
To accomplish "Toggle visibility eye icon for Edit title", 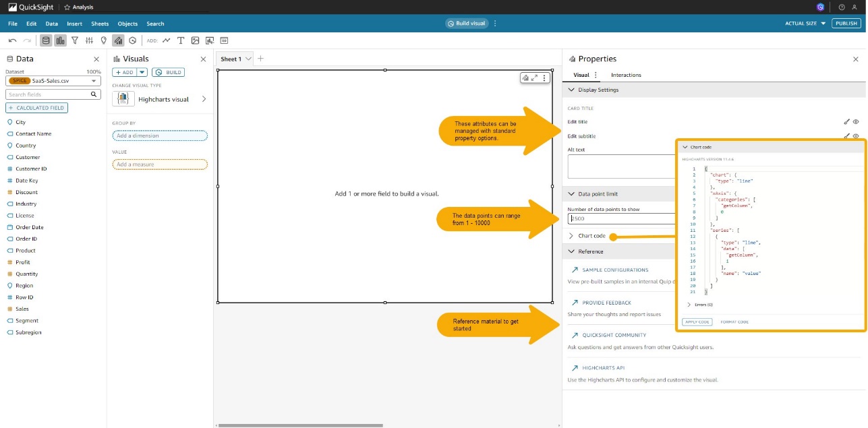I will pos(855,122).
